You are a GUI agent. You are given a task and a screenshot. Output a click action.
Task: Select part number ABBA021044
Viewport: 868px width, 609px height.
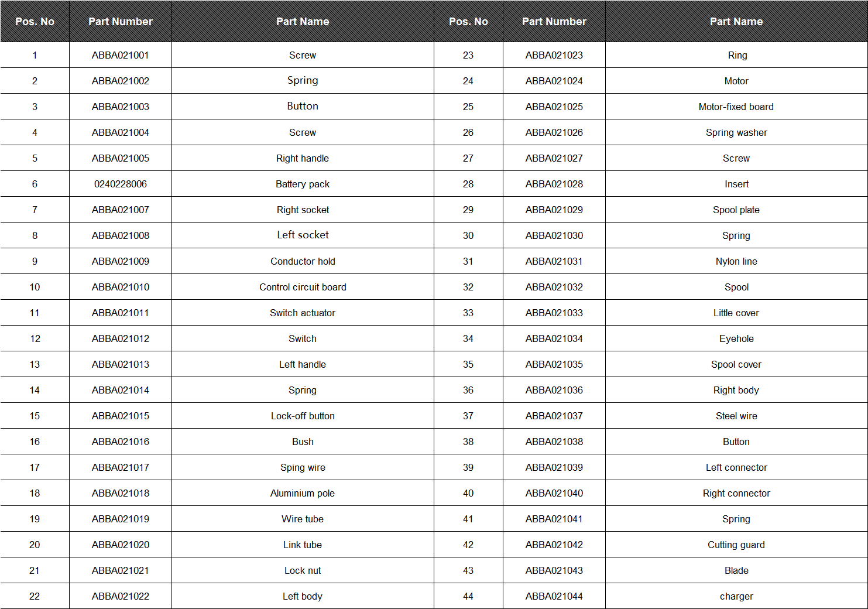(x=554, y=596)
